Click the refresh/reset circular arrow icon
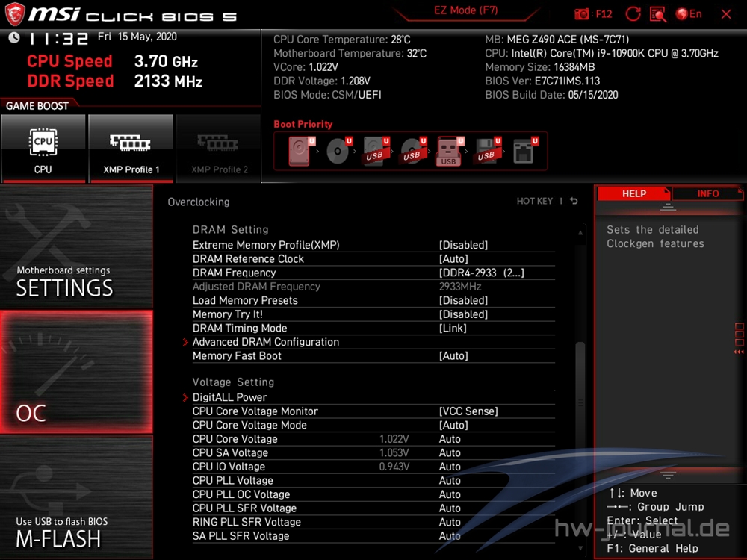This screenshot has height=560, width=747. [633, 13]
